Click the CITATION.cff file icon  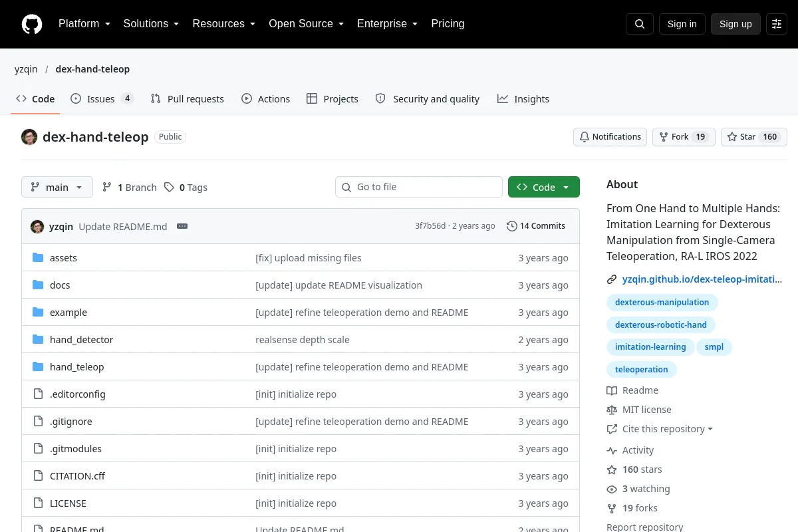tap(38, 476)
